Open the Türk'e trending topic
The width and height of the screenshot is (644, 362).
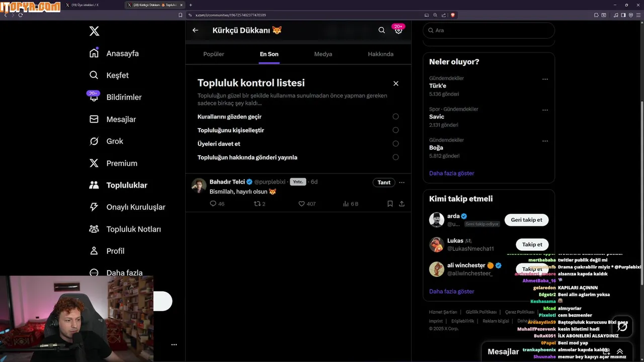pyautogui.click(x=438, y=86)
